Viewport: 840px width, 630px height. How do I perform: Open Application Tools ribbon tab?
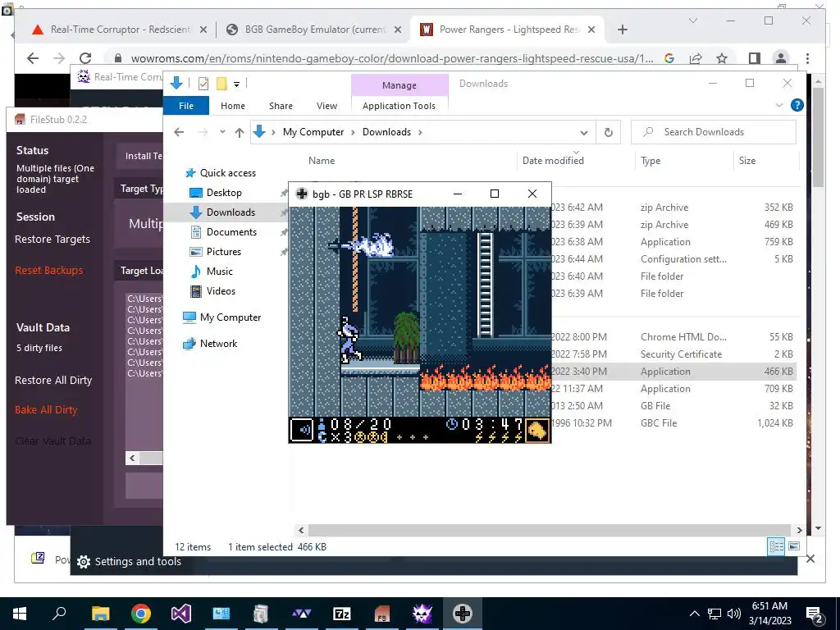[399, 106]
